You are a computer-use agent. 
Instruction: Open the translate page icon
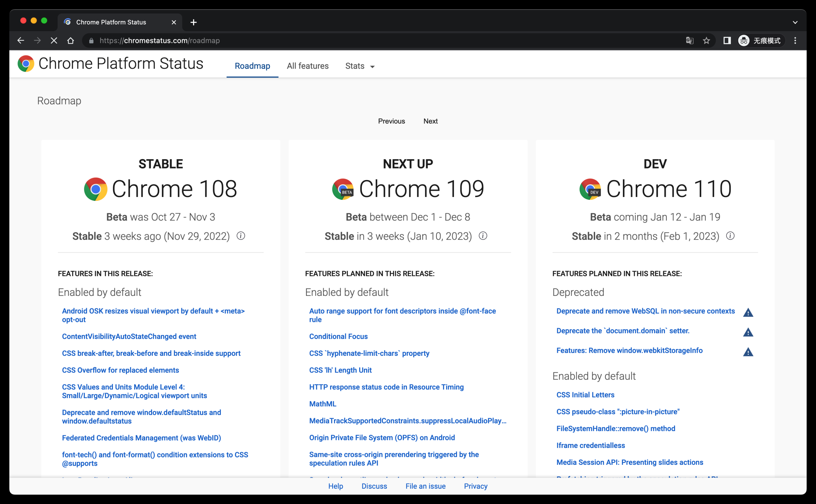click(690, 41)
